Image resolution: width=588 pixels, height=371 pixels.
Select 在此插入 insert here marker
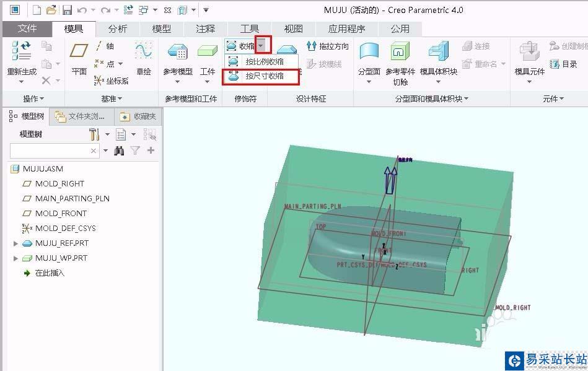(x=44, y=273)
